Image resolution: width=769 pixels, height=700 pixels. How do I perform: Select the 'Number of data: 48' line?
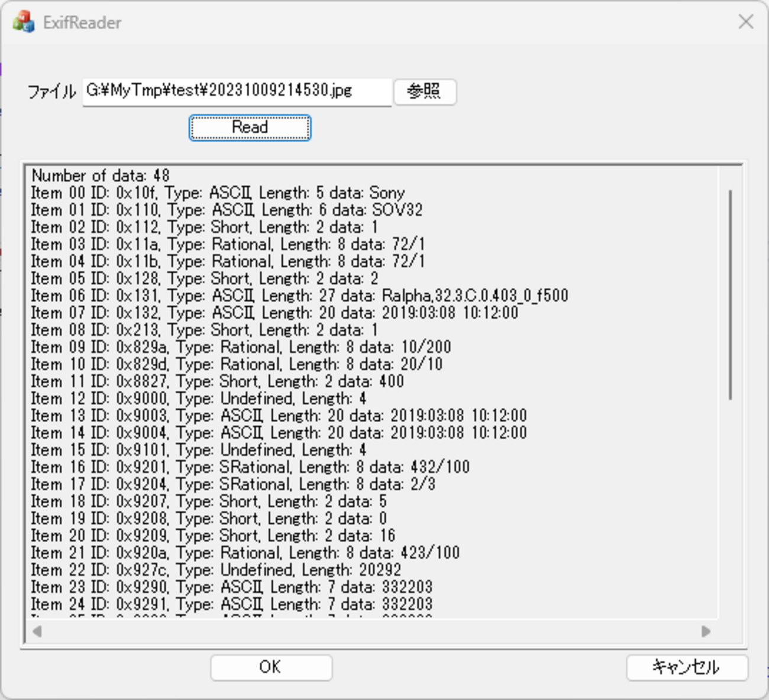pos(101,176)
